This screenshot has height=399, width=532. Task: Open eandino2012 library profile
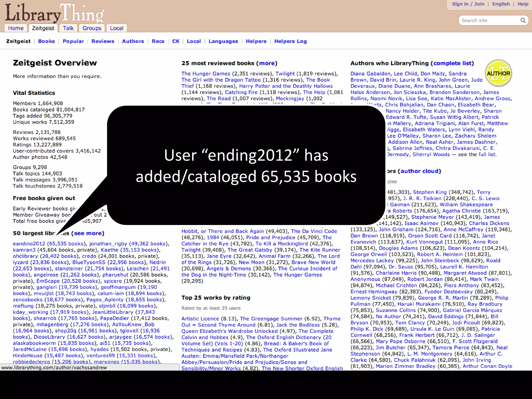tap(29, 244)
